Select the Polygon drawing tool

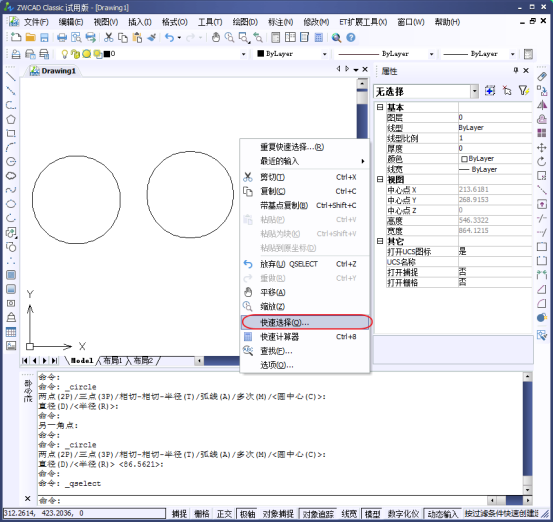click(11, 119)
